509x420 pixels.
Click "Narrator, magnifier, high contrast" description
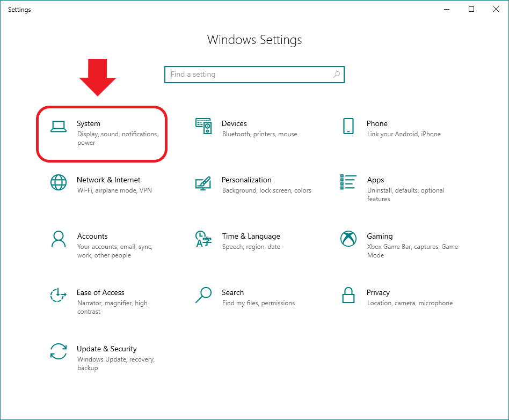point(112,307)
